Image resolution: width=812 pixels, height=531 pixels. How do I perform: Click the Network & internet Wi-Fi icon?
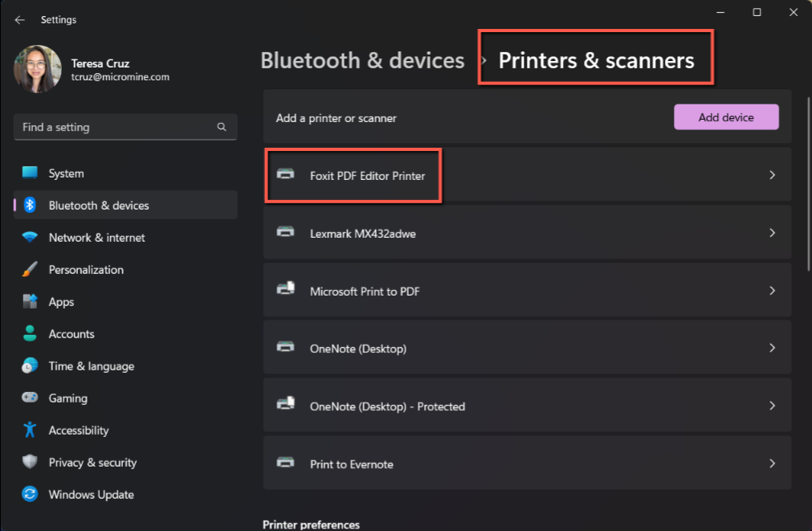click(30, 238)
